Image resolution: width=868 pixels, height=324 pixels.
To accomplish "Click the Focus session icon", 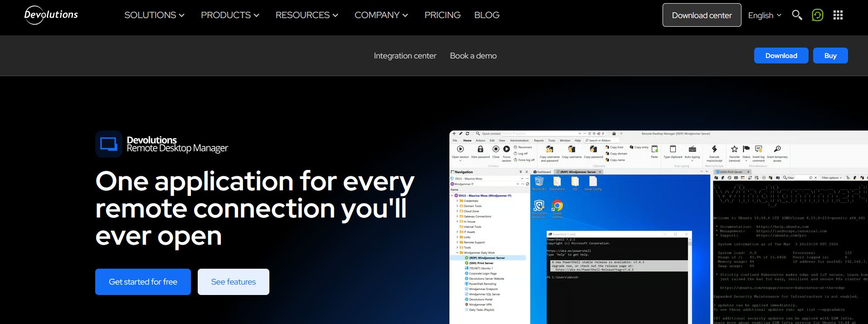I will (507, 149).
